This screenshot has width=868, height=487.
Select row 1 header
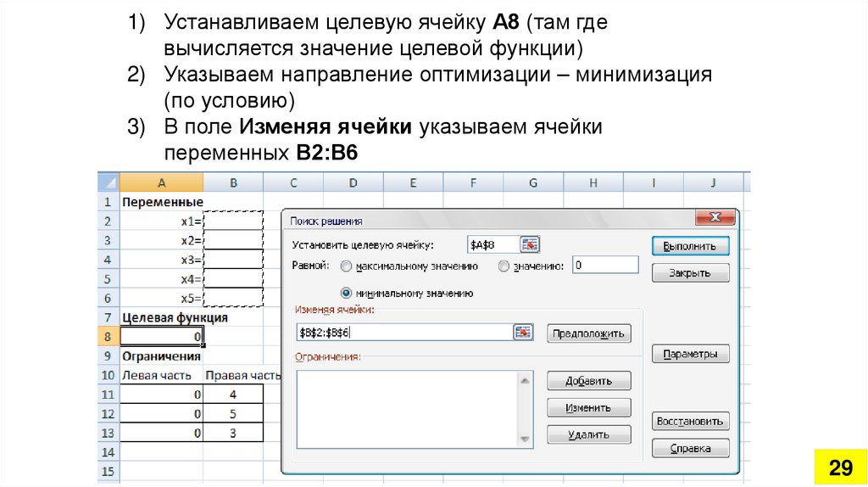point(108,202)
